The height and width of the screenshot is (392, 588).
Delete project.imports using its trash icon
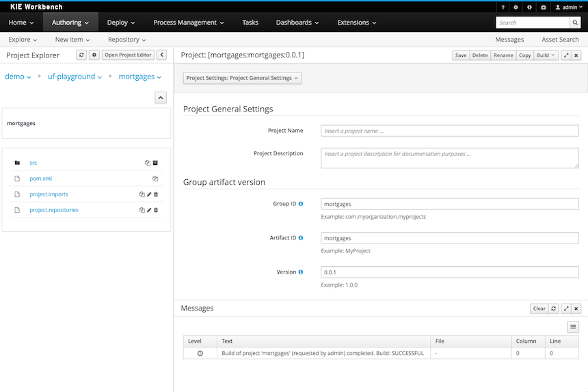156,194
